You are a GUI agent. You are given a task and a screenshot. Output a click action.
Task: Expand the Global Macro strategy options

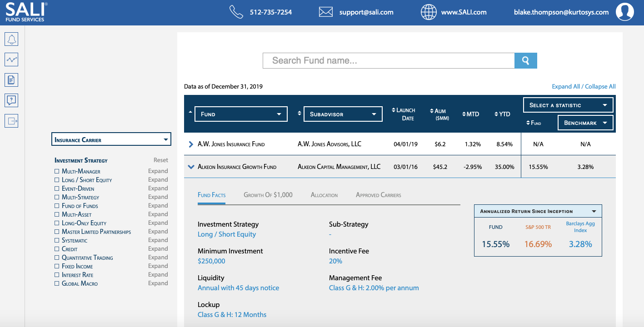(x=158, y=283)
